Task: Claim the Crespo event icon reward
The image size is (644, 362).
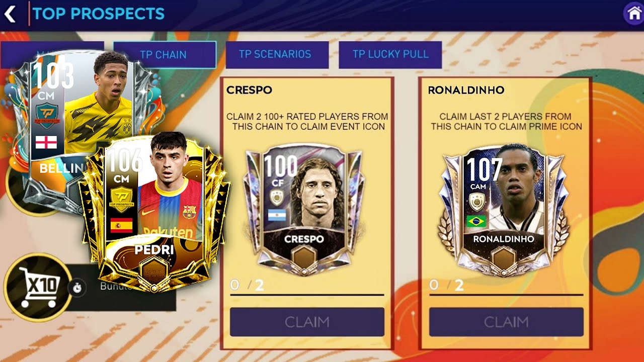Action: click(307, 322)
